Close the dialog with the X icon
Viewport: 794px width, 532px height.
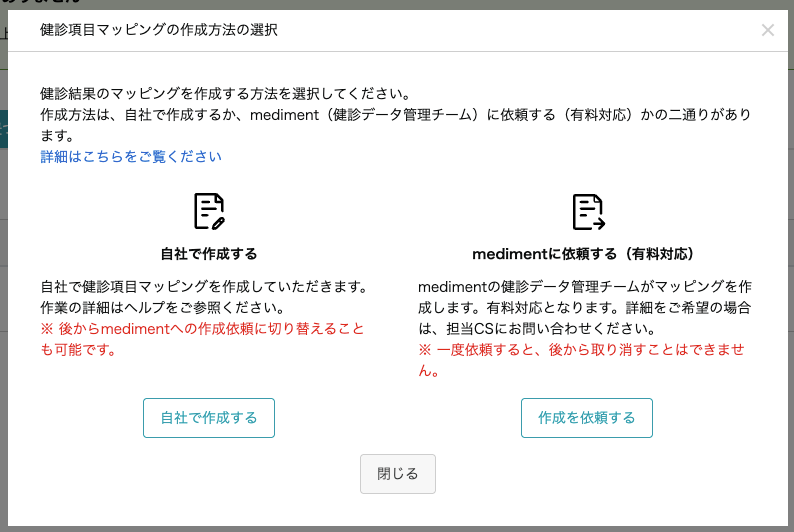(768, 30)
